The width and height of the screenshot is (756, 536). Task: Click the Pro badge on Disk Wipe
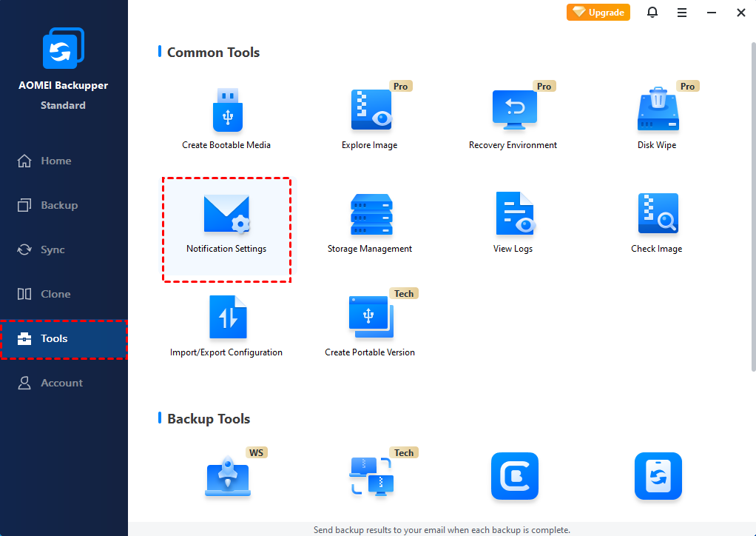[x=687, y=87]
